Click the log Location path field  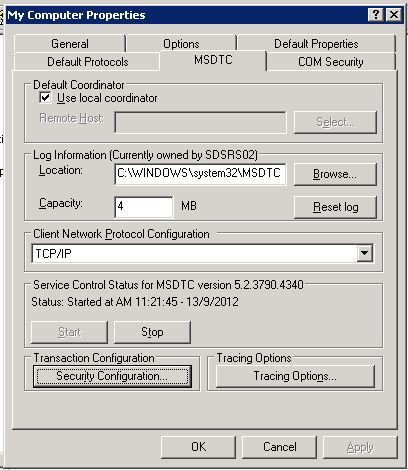click(x=200, y=173)
